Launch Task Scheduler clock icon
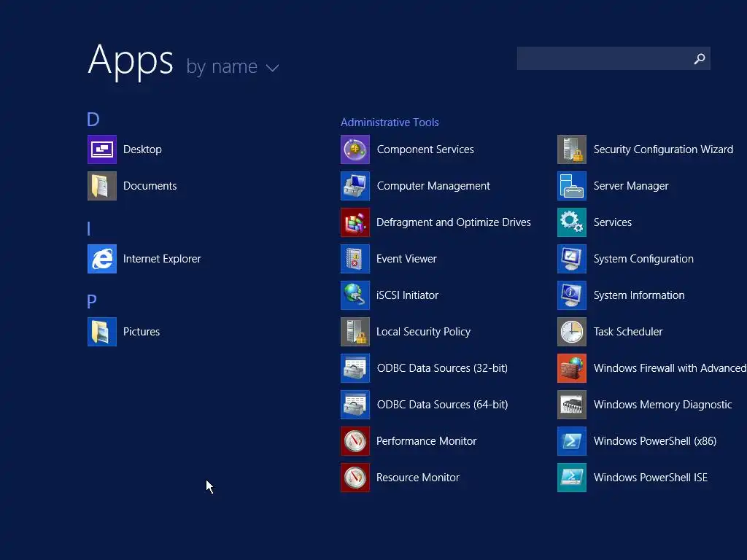Screen dimensions: 747x560 coord(572,332)
